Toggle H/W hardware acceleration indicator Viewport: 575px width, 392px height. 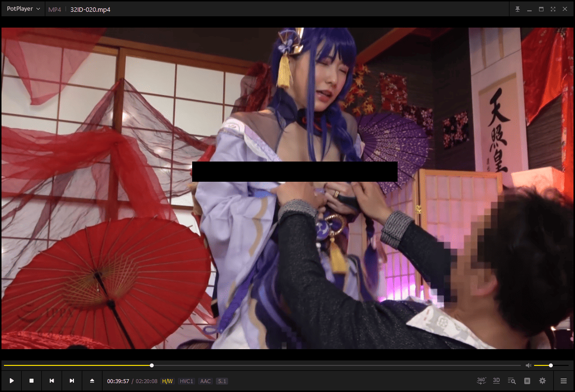pyautogui.click(x=167, y=381)
